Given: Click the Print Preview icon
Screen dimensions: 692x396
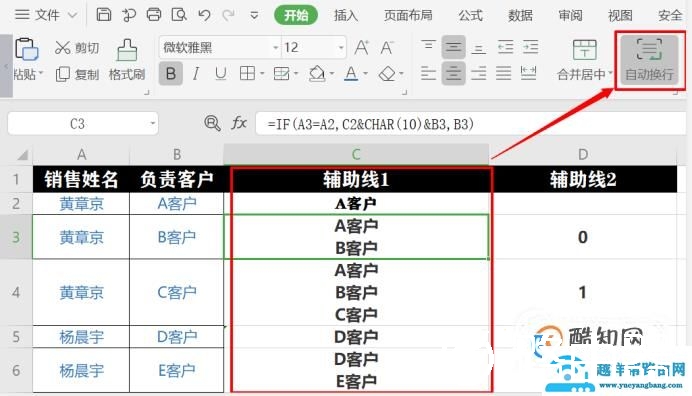Looking at the screenshot, I should tap(179, 15).
